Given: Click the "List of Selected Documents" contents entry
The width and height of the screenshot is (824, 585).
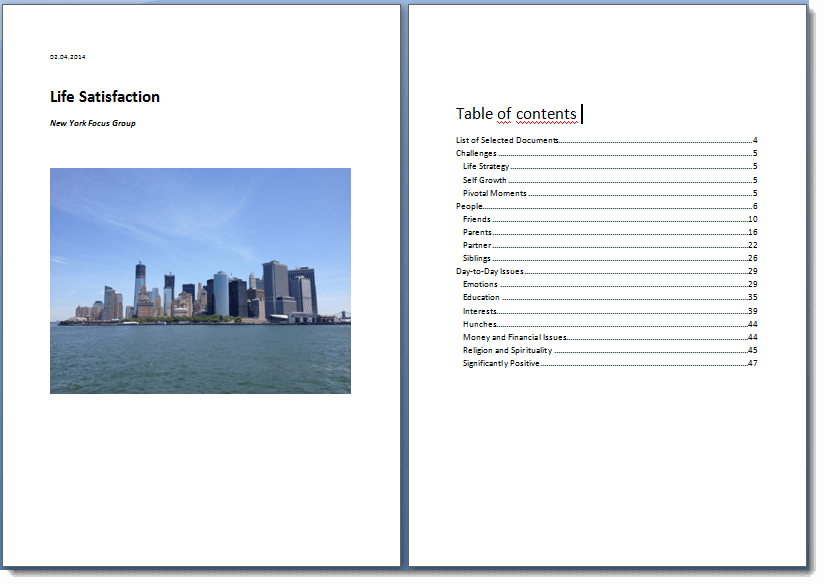Looking at the screenshot, I should click(507, 140).
